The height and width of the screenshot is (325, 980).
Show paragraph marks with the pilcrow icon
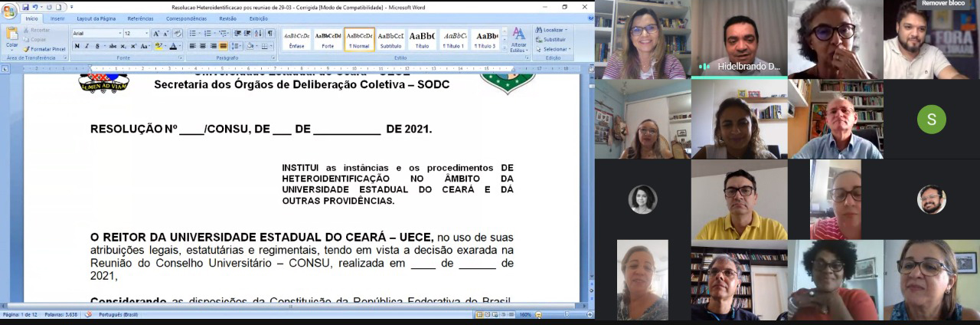coord(270,34)
